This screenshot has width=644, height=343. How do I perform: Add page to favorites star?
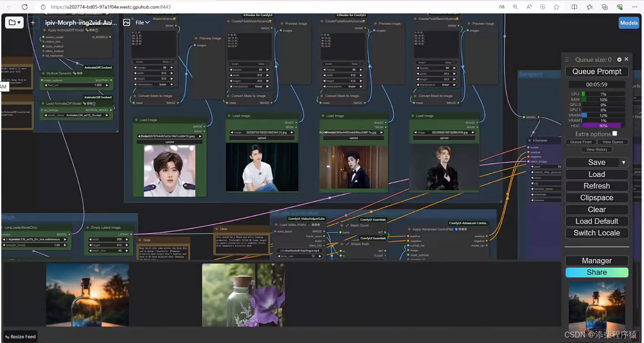pyautogui.click(x=556, y=7)
